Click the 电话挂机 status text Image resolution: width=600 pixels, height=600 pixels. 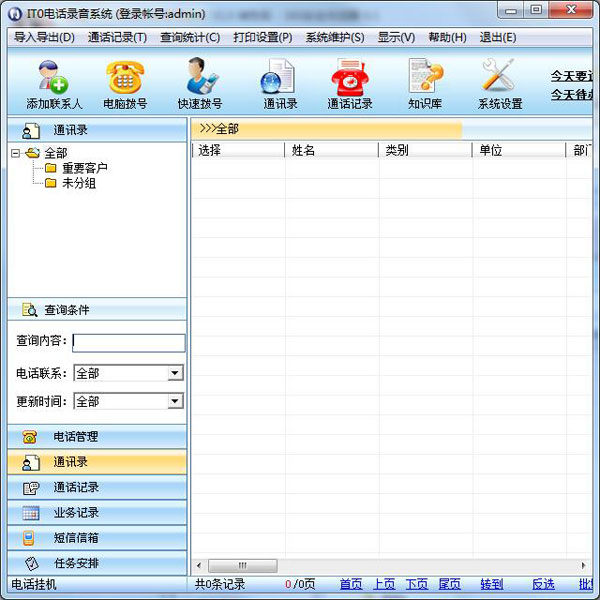coord(34,584)
